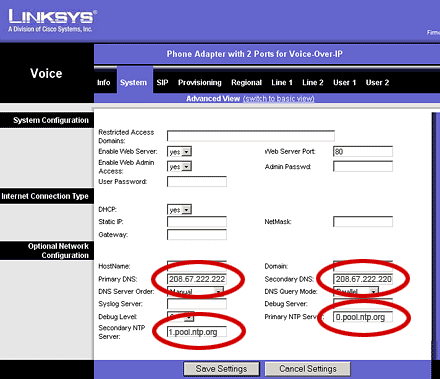Open the DNS Query Mode dropdown
This screenshot has width=440, height=379.
tap(356, 291)
